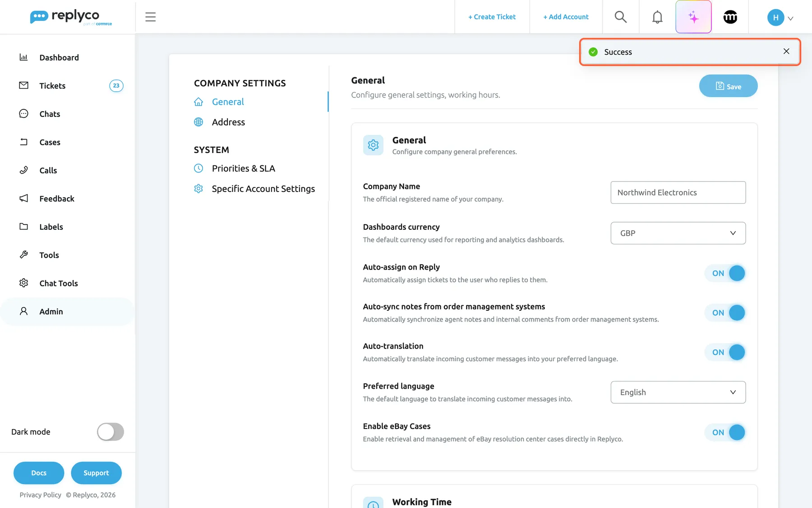Click the Tools wrench icon
Screen dimensions: 812x508
[x=24, y=255]
